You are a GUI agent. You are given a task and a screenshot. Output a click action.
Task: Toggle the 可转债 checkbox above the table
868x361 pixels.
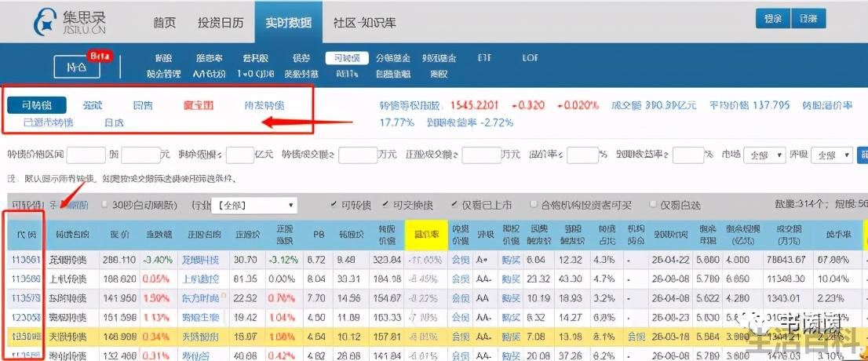(x=334, y=205)
